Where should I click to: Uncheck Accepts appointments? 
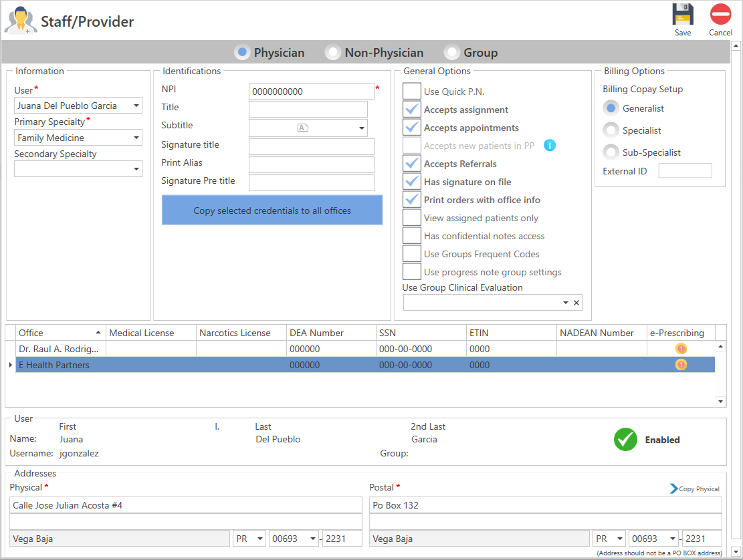[x=412, y=128]
